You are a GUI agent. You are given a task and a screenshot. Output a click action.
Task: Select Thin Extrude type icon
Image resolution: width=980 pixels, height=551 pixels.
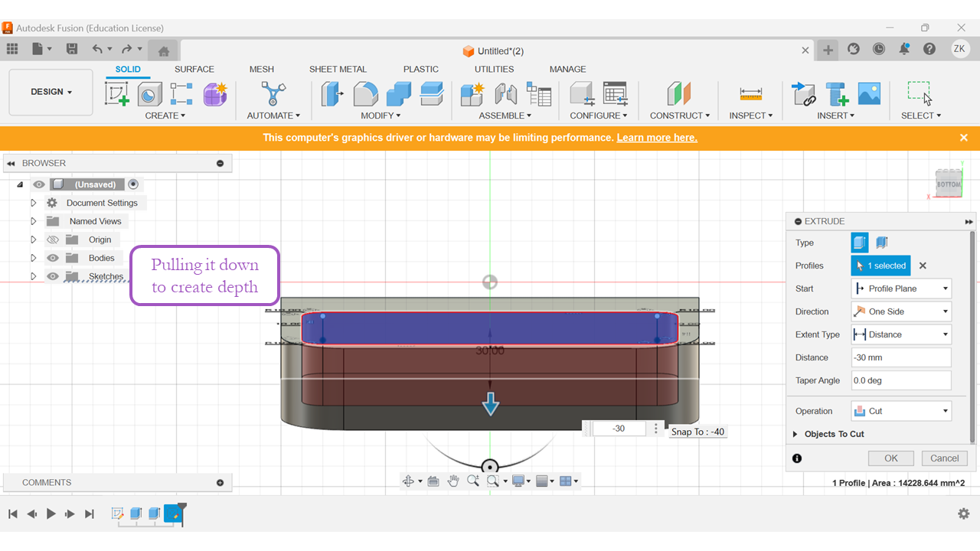[x=881, y=243]
